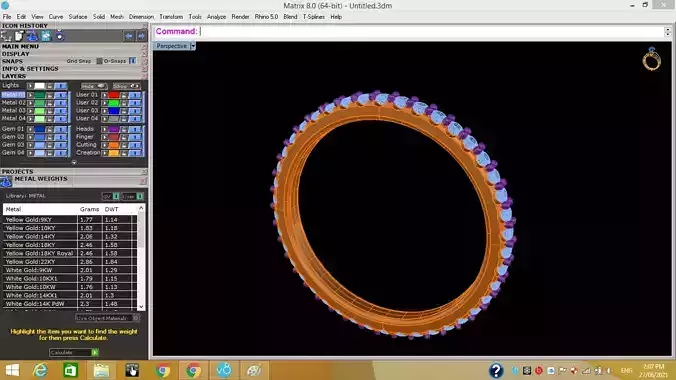
Task: Click the metal list scroll-down arrow
Action: coord(141,306)
